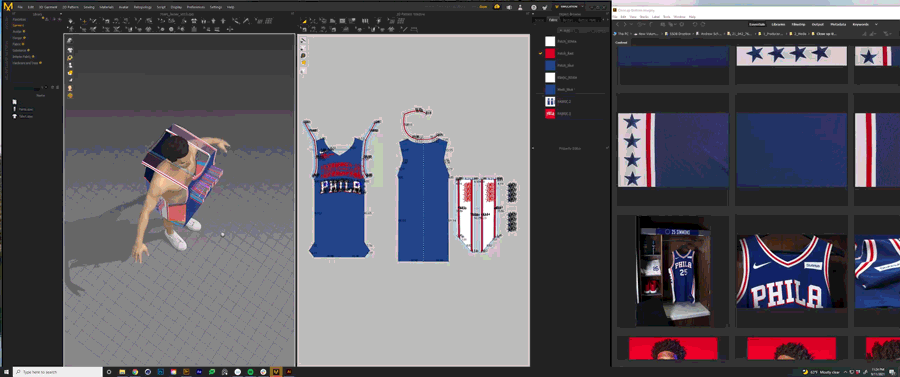900x377 pixels.
Task: Click the question mark help icon
Action: [534, 7]
